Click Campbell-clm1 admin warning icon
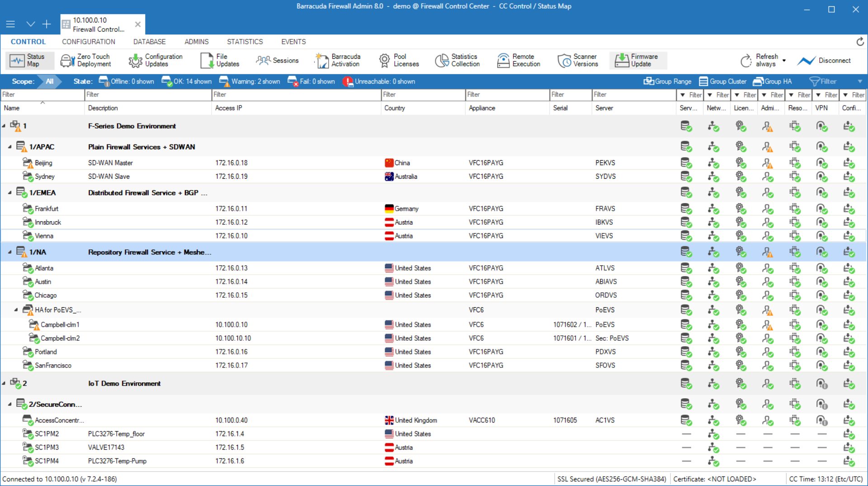Viewport: 868px width, 486px height. 768,324
